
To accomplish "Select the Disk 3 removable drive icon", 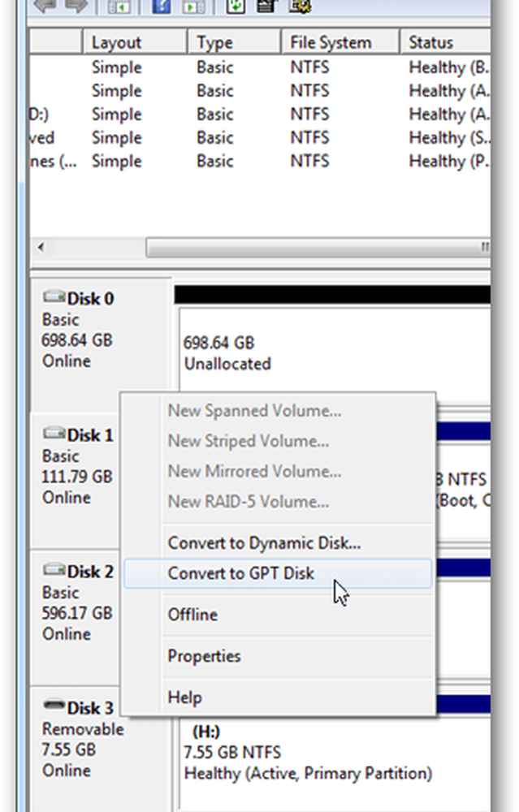I will click(x=54, y=708).
